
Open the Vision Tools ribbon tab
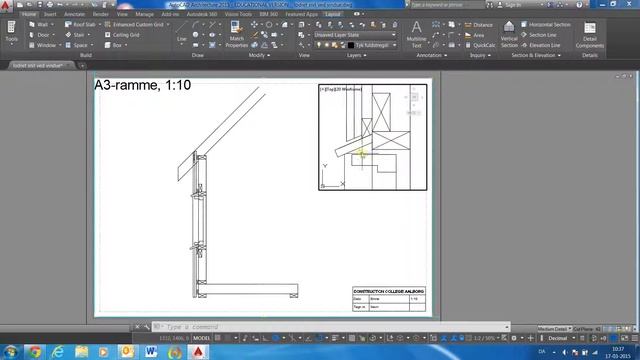click(238, 14)
